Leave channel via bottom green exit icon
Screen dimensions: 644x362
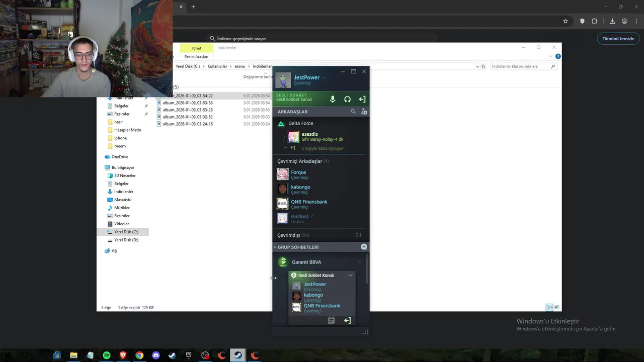[347, 320]
